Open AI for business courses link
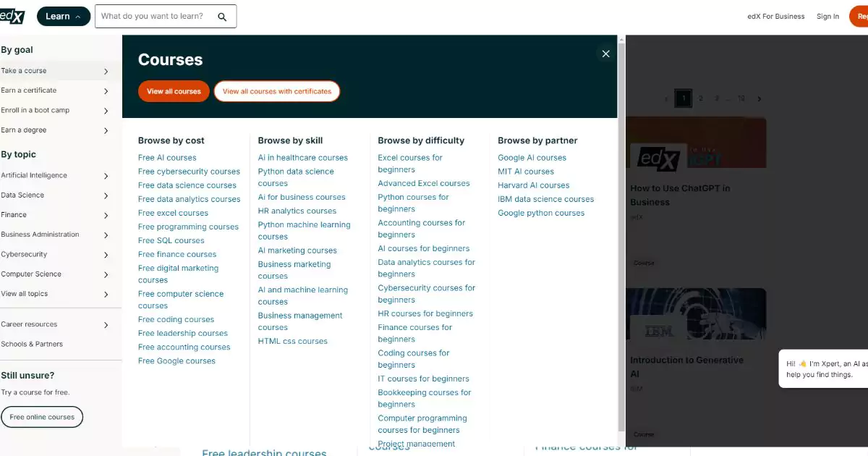868x456 pixels. click(x=302, y=197)
